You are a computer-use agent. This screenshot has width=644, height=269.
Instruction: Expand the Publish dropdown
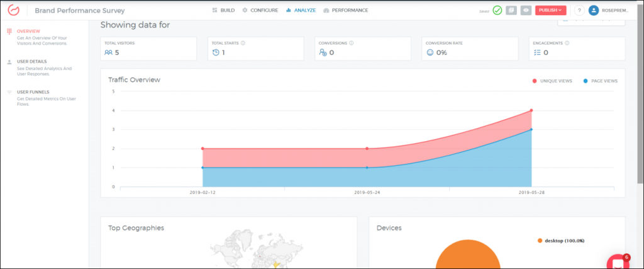point(552,10)
